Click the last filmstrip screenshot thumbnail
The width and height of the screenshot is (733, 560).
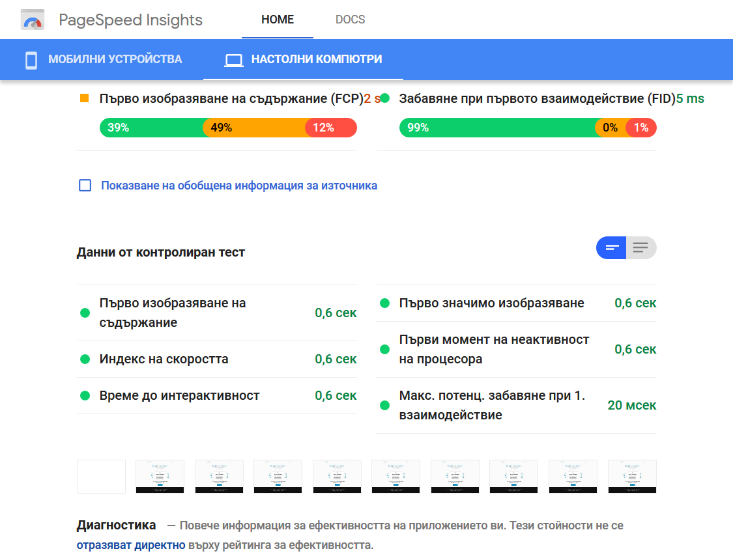tap(632, 477)
